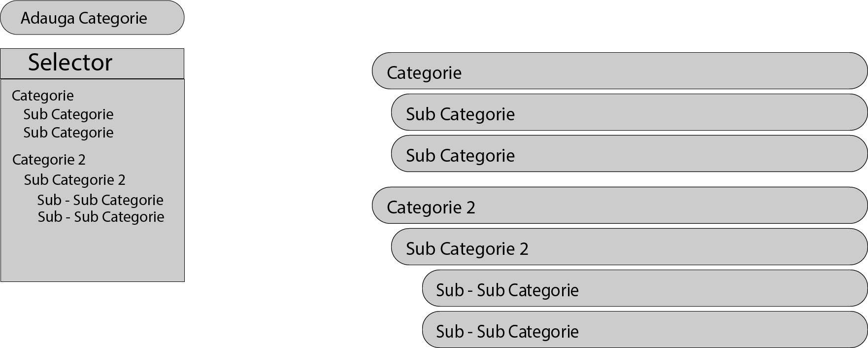868x348 pixels.
Task: Select Categorie in the Selector list
Action: click(43, 96)
